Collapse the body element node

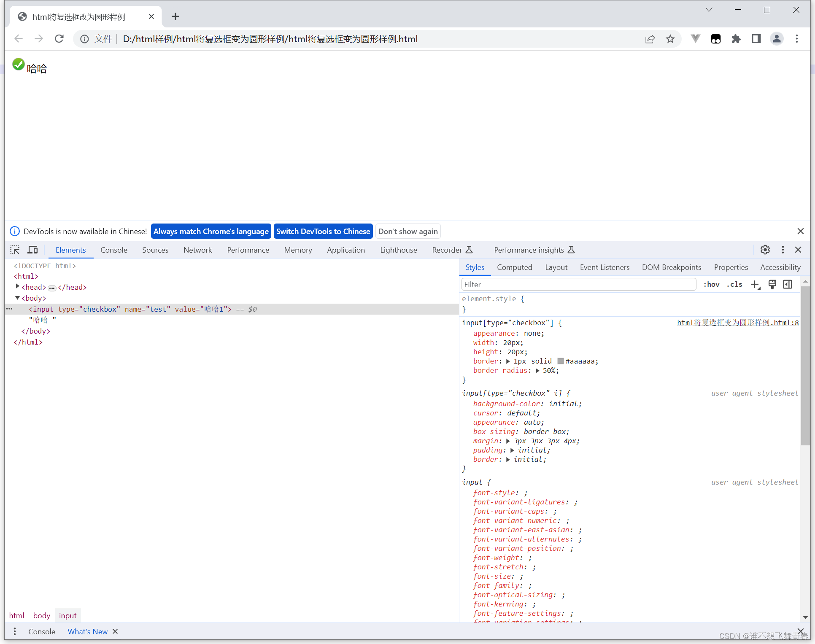tap(17, 298)
